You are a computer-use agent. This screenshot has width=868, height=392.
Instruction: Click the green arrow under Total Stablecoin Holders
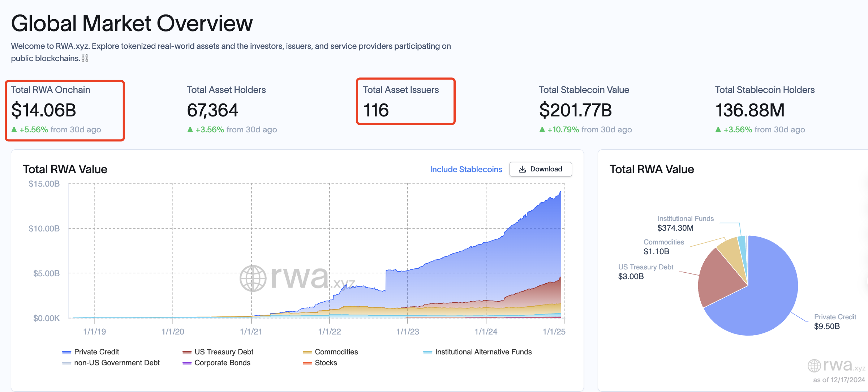click(x=718, y=129)
